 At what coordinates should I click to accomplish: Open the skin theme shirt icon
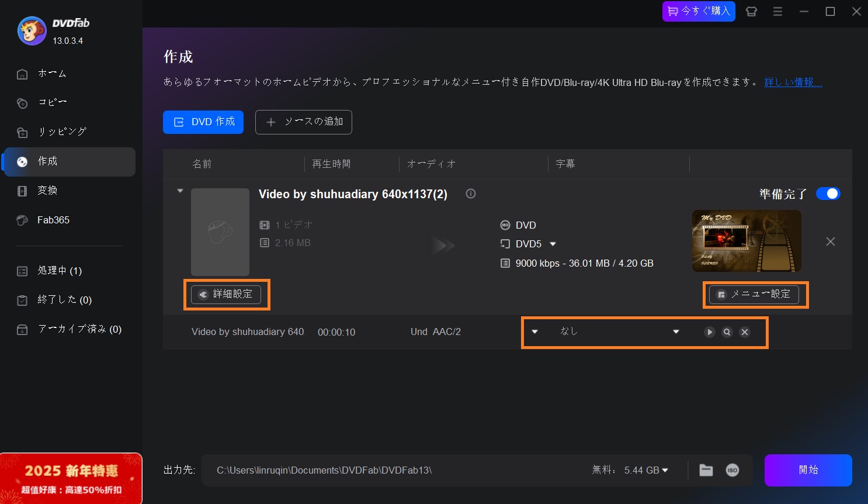pyautogui.click(x=751, y=11)
